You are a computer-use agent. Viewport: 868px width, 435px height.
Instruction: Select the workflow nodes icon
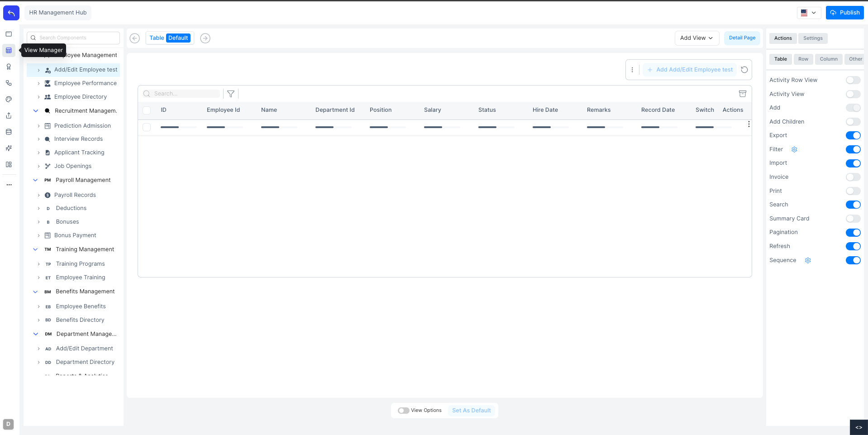click(x=9, y=83)
